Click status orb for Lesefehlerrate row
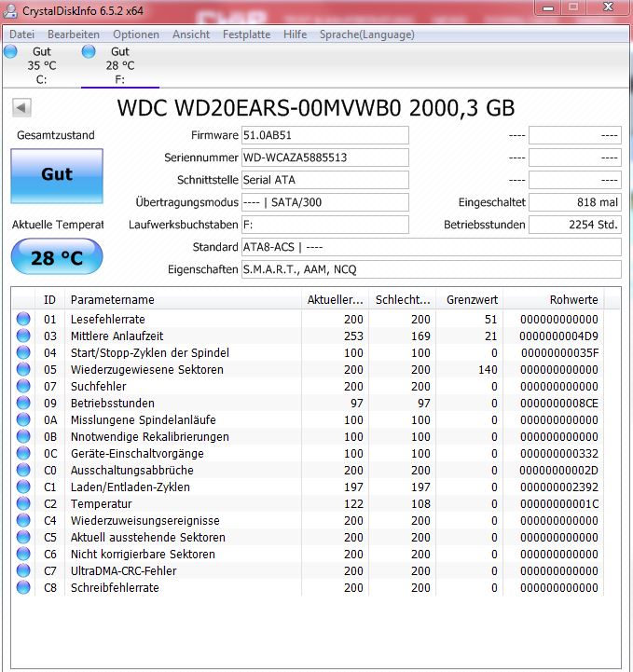 23,319
